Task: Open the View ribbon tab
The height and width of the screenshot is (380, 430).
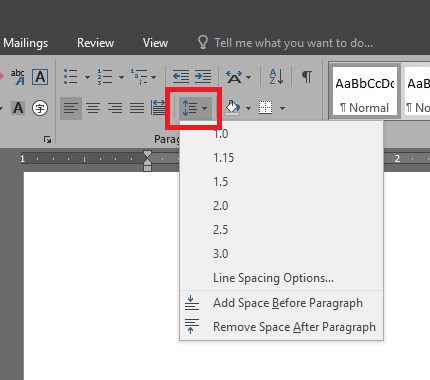Action: pyautogui.click(x=155, y=43)
